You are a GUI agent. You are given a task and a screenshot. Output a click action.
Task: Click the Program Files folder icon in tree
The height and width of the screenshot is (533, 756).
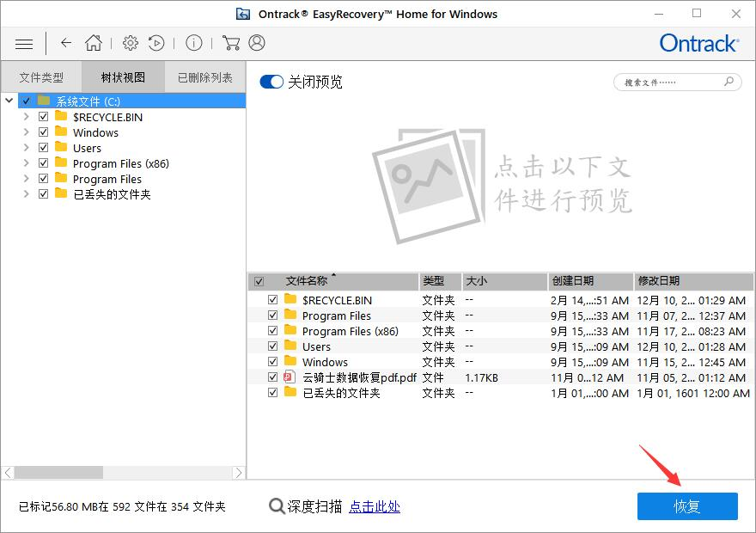point(61,178)
